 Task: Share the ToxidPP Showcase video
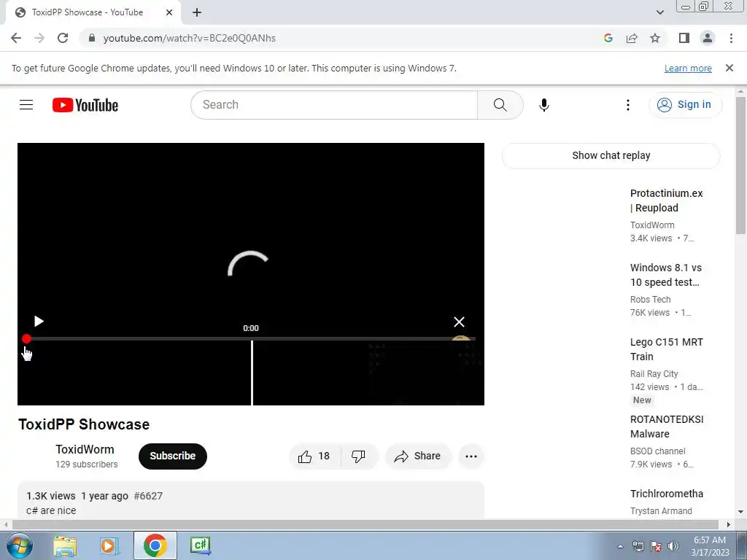pos(418,456)
